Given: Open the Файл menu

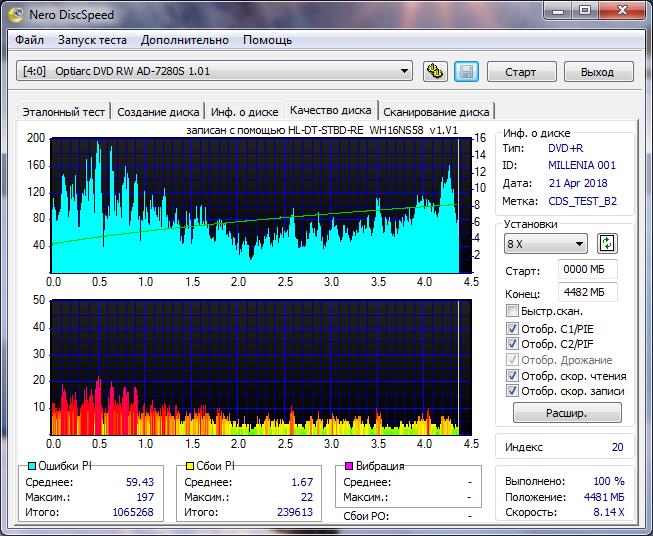Looking at the screenshot, I should pyautogui.click(x=30, y=40).
